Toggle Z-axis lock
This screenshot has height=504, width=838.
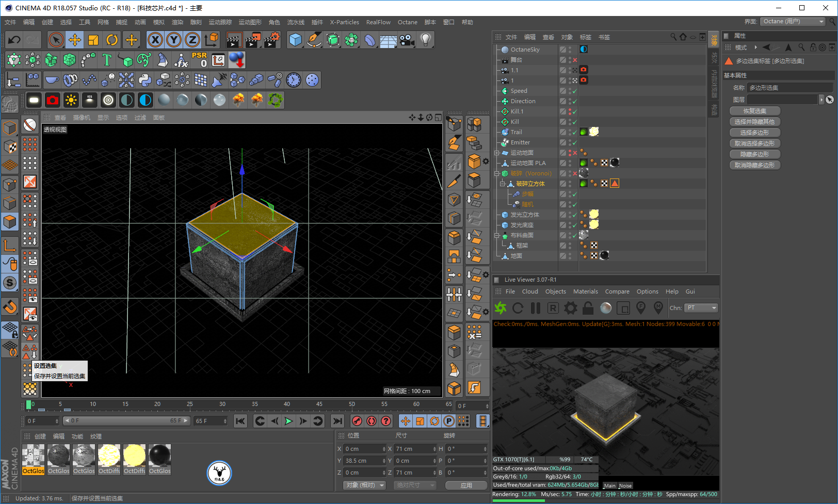coord(192,40)
